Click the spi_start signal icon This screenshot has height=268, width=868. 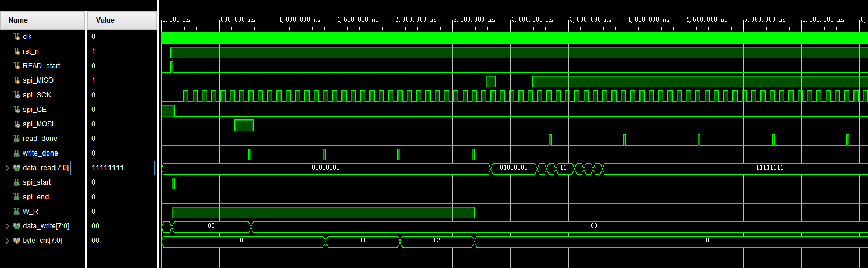[16, 182]
